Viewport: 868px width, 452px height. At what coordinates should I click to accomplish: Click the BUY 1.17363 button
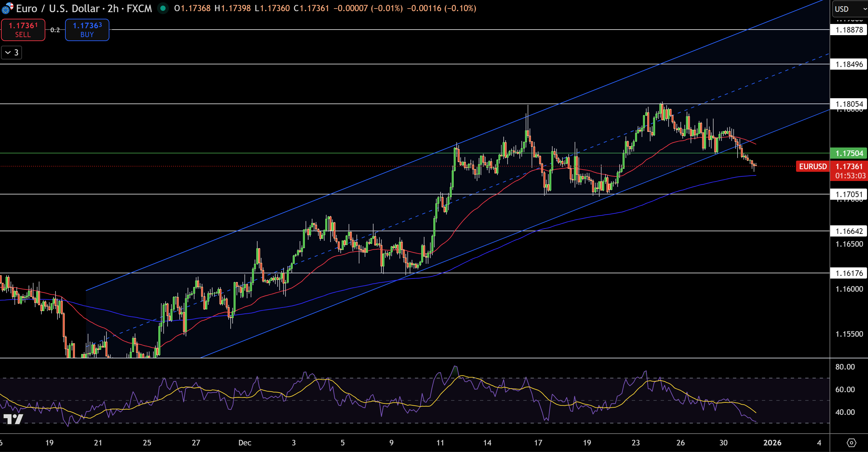87,30
